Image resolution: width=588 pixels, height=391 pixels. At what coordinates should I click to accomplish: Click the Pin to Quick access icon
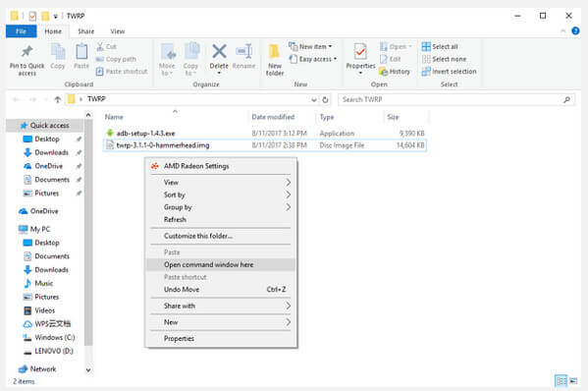point(27,51)
